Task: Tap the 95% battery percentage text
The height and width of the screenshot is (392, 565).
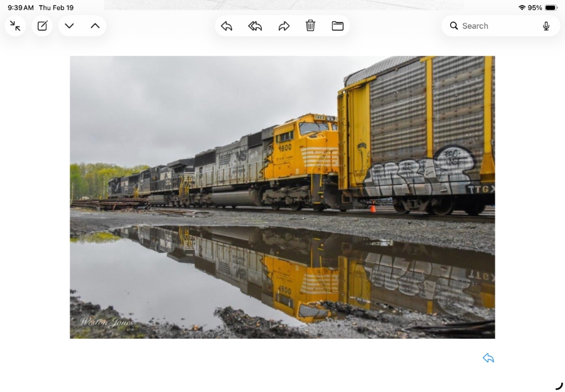Action: [535, 8]
